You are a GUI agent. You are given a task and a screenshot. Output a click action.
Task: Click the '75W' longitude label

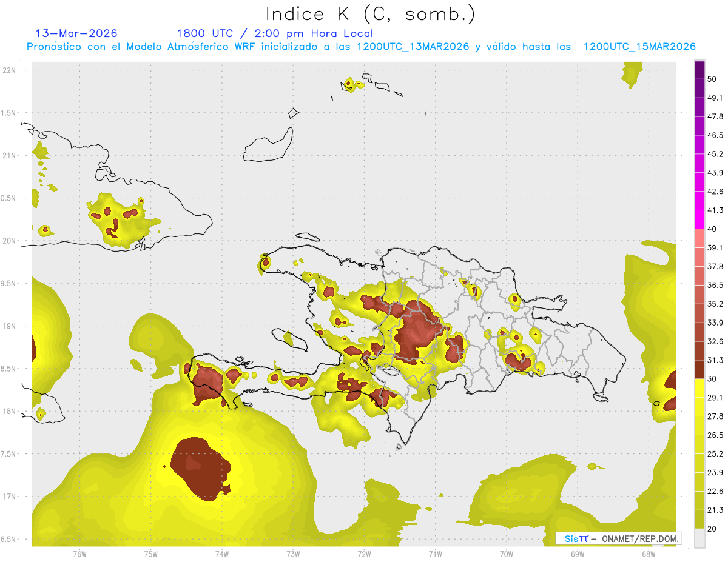(x=151, y=554)
